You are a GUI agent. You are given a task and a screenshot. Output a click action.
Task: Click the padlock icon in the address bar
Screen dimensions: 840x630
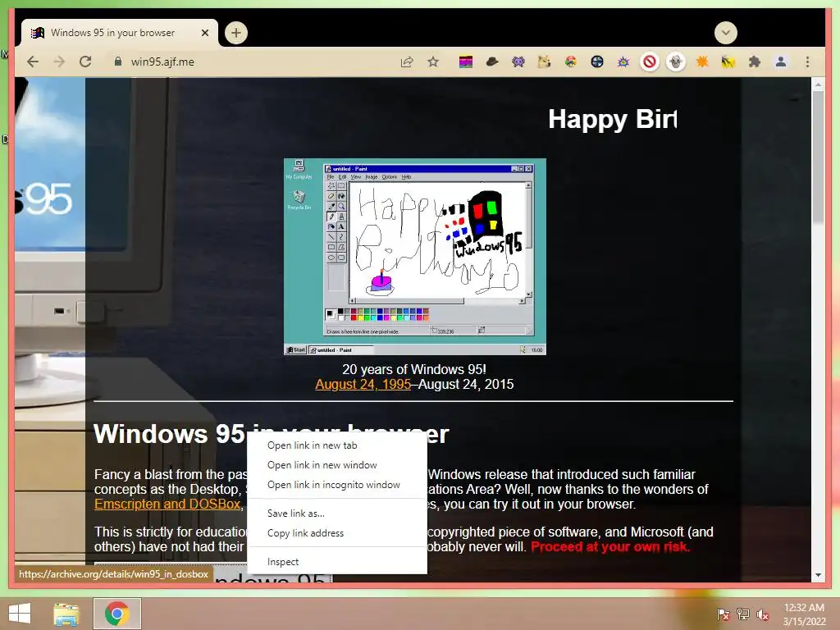coord(118,62)
